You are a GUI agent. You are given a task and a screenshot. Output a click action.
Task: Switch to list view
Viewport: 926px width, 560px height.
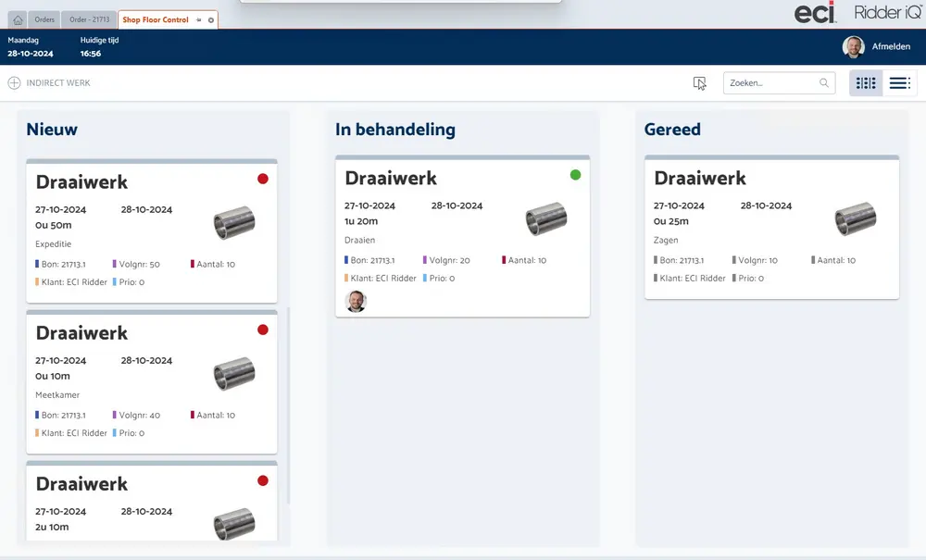(899, 83)
